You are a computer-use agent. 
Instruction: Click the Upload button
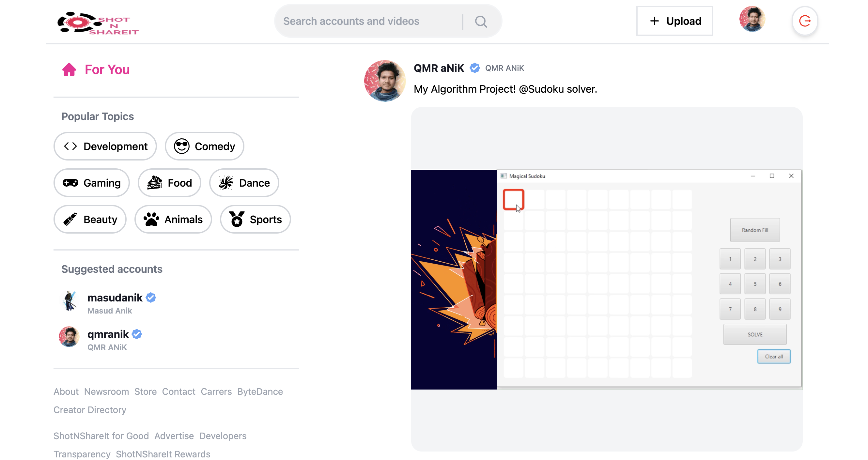(x=674, y=21)
